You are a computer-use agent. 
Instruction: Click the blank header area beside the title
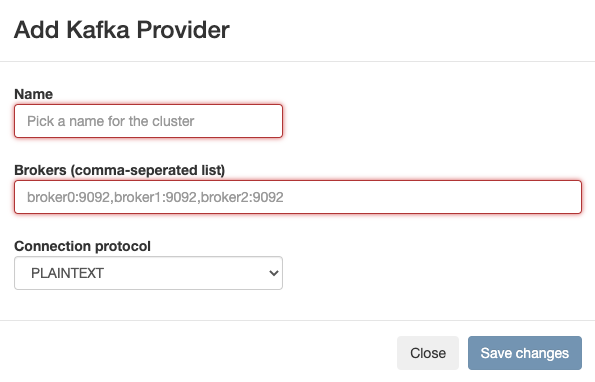click(x=410, y=30)
